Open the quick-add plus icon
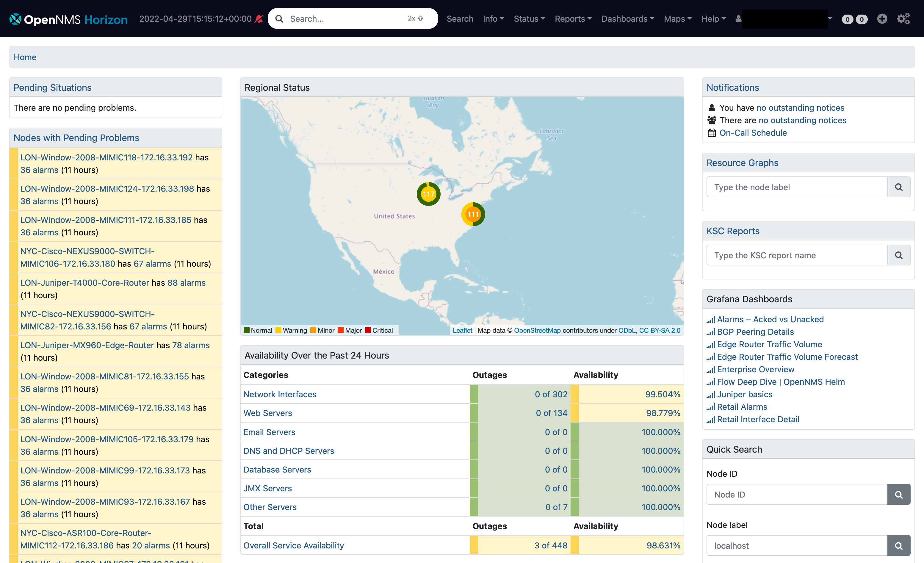Image resolution: width=924 pixels, height=563 pixels. (x=882, y=18)
